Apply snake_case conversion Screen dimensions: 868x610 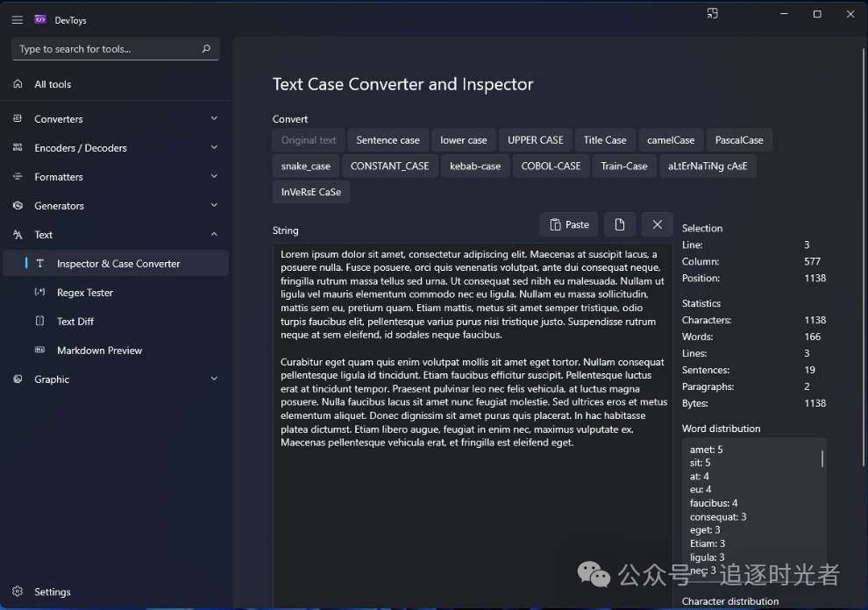click(306, 166)
